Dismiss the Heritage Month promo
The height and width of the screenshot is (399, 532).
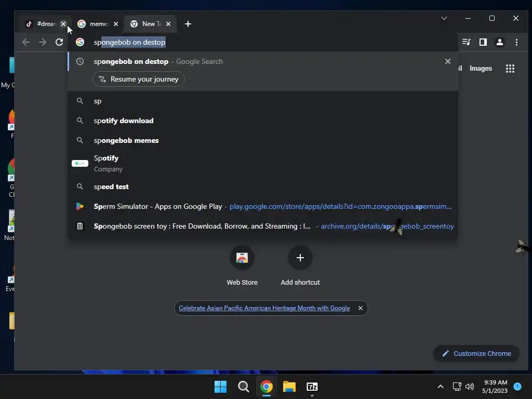click(361, 308)
